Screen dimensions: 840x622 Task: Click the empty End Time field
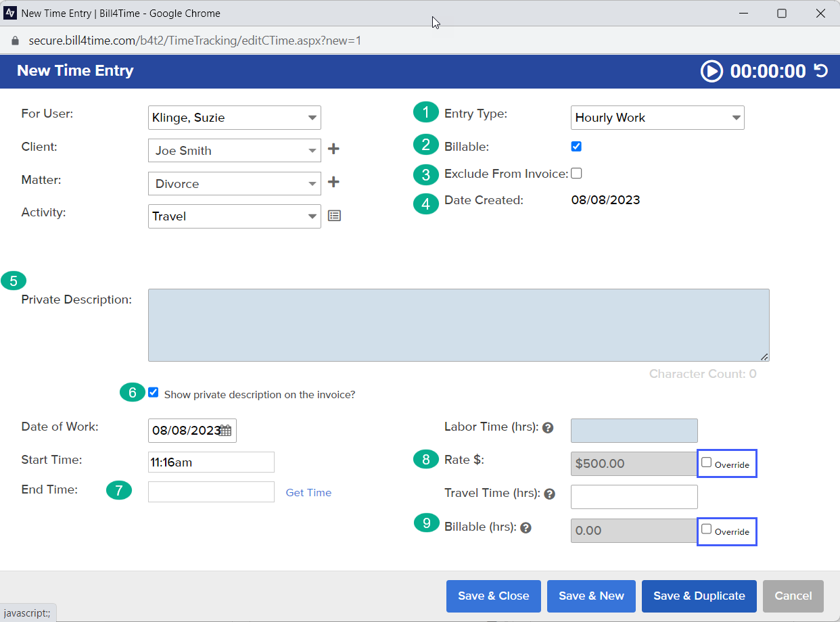coord(211,492)
